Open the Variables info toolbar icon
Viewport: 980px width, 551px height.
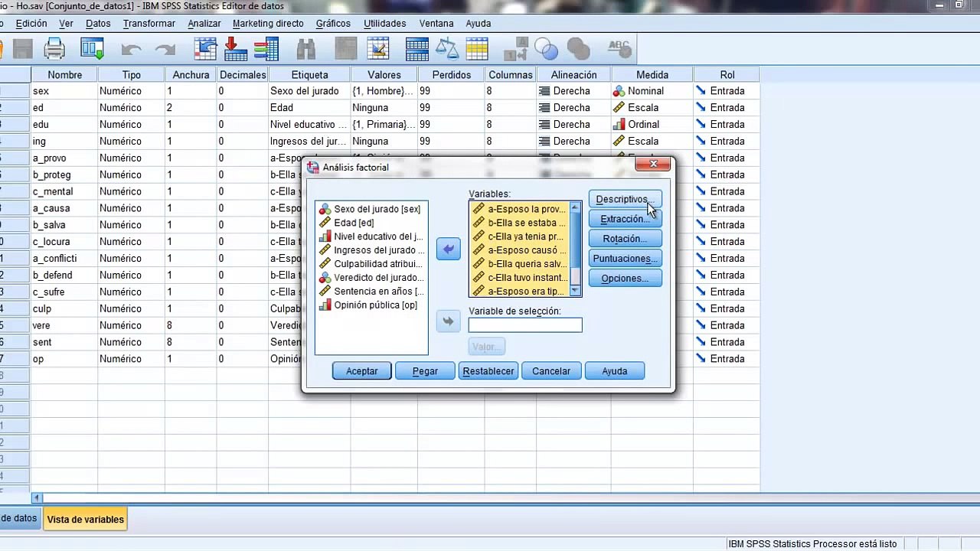click(266, 50)
